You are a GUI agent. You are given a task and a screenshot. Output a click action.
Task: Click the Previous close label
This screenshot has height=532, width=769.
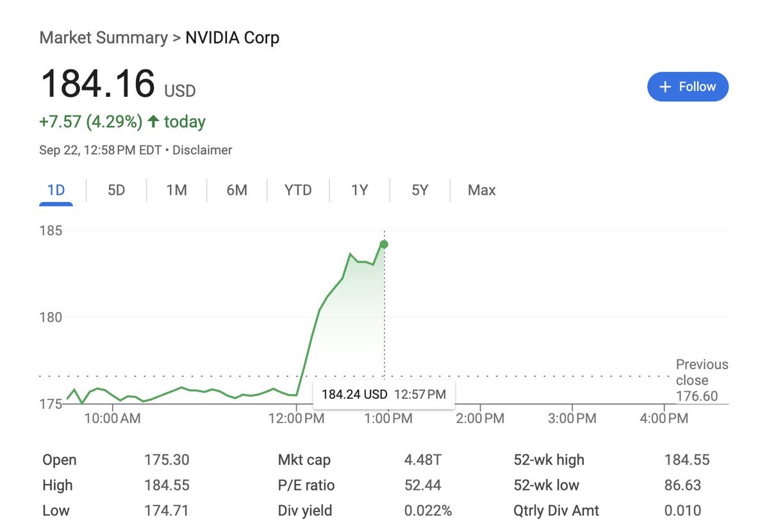[x=702, y=372]
